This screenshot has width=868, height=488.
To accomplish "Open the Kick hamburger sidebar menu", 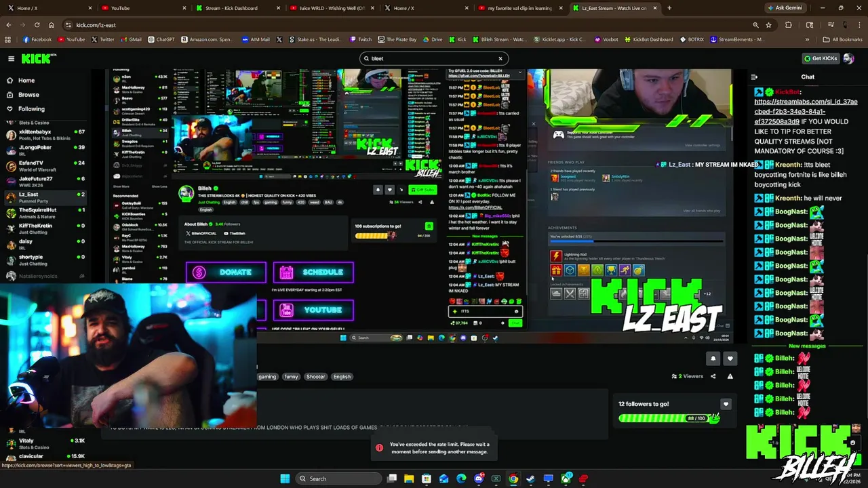I will click(x=11, y=59).
